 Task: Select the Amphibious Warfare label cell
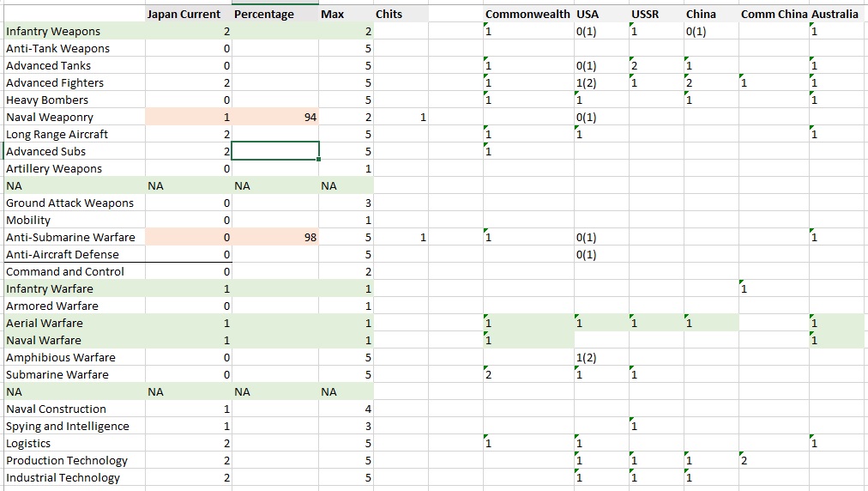click(60, 358)
